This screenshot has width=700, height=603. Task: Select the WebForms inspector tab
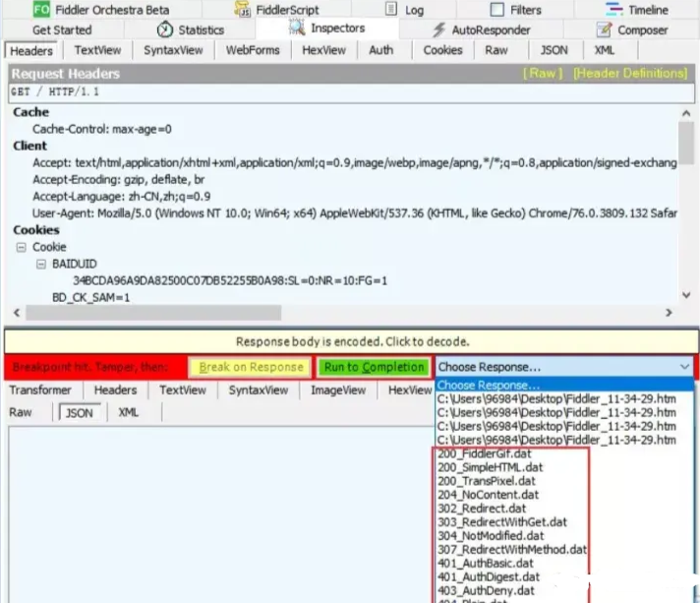(x=253, y=50)
